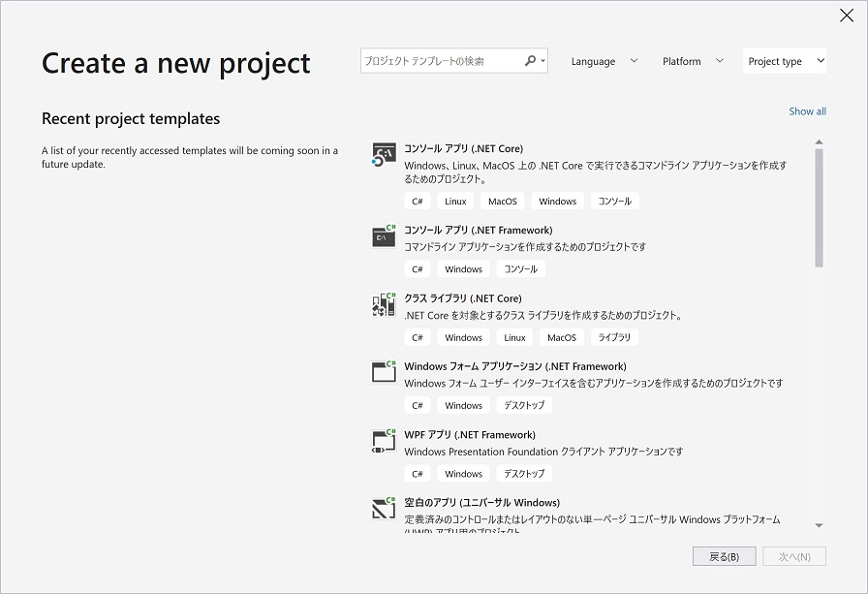The image size is (868, 594).
Task: Click the Windows Forms application template icon
Action: tap(384, 372)
